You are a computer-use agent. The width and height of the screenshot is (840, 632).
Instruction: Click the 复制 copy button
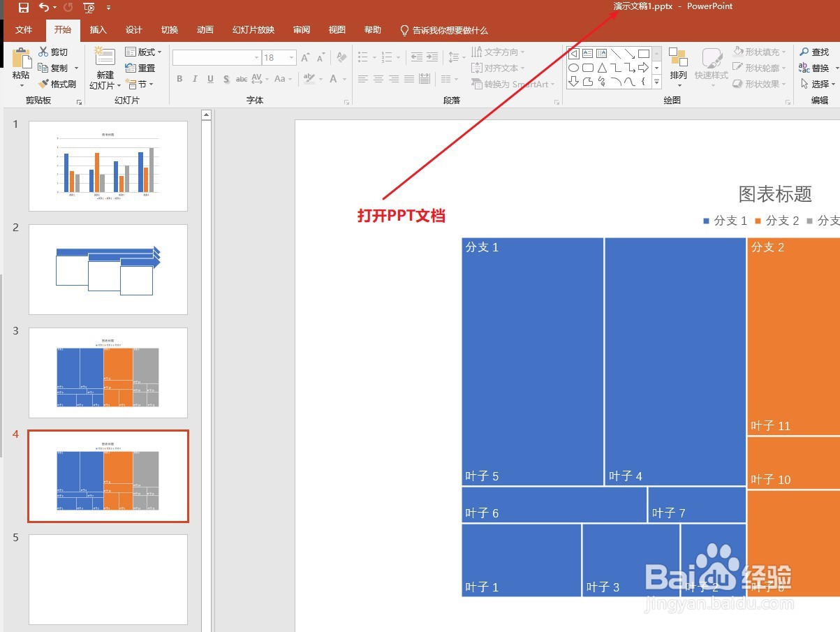click(53, 68)
